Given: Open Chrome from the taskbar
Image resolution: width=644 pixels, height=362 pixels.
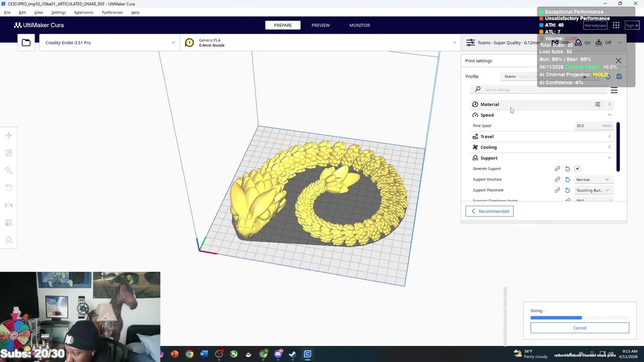Looking at the screenshot, I should click(x=189, y=354).
